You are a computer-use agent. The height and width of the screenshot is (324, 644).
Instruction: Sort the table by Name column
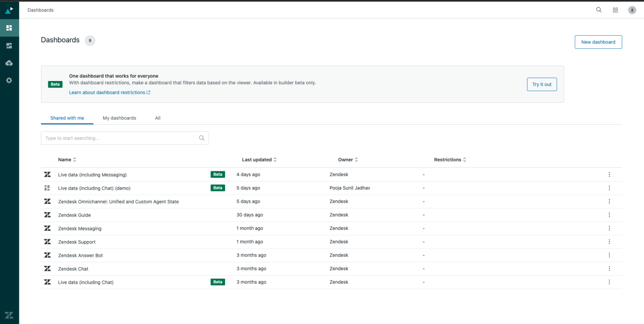67,160
